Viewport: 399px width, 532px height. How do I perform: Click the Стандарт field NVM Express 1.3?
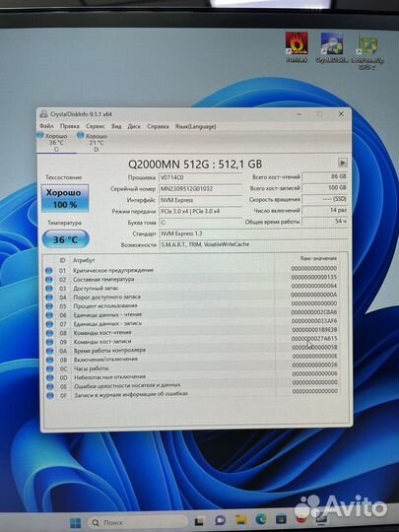point(253,233)
